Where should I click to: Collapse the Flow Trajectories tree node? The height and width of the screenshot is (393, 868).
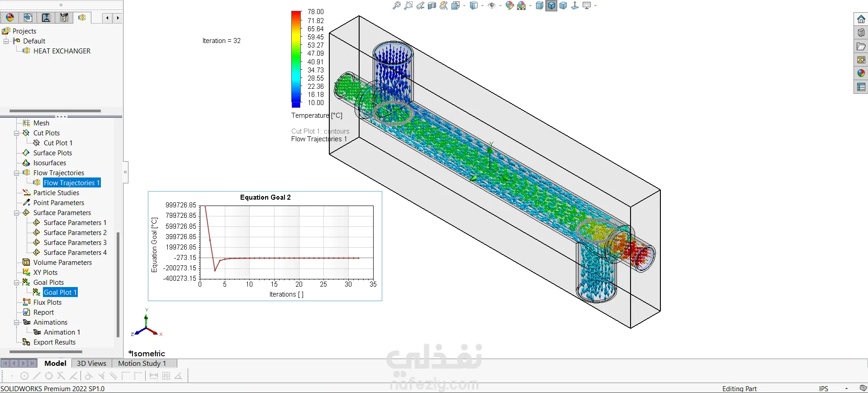coord(16,173)
